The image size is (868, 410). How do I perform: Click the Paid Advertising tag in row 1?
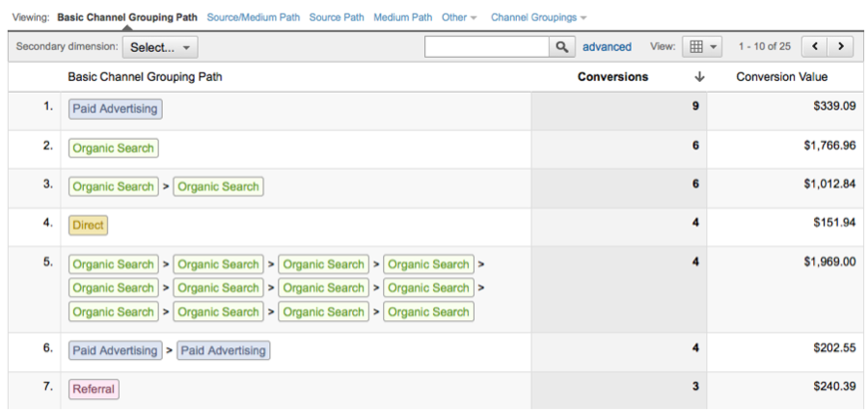[x=115, y=109]
